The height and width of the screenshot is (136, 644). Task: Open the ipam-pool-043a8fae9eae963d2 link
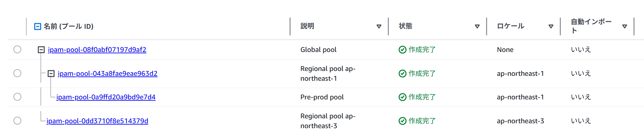(x=107, y=74)
